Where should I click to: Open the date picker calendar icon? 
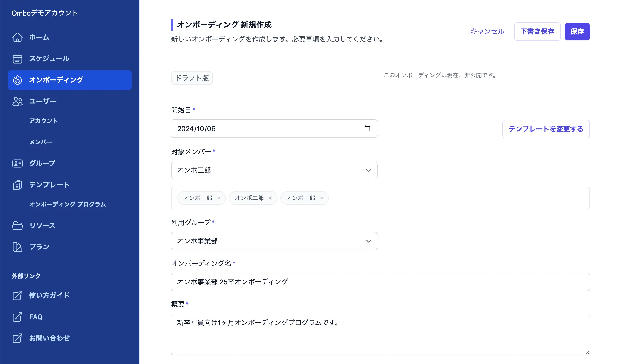[367, 128]
